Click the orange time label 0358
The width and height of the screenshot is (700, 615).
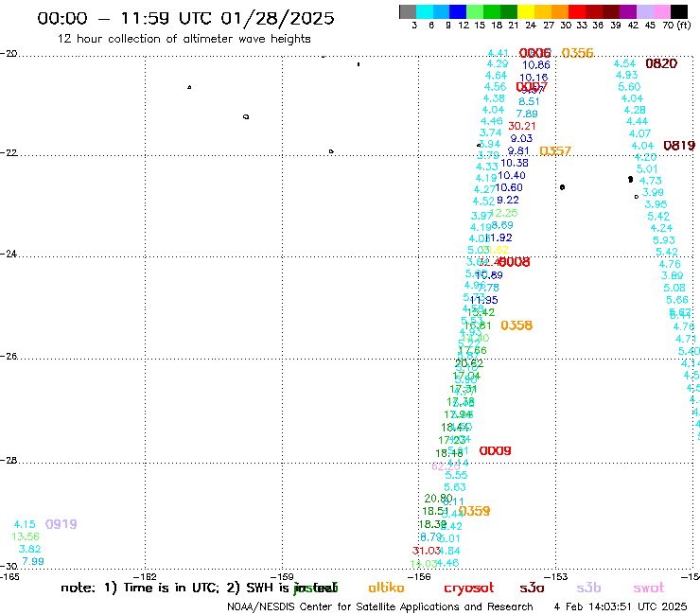tap(516, 325)
